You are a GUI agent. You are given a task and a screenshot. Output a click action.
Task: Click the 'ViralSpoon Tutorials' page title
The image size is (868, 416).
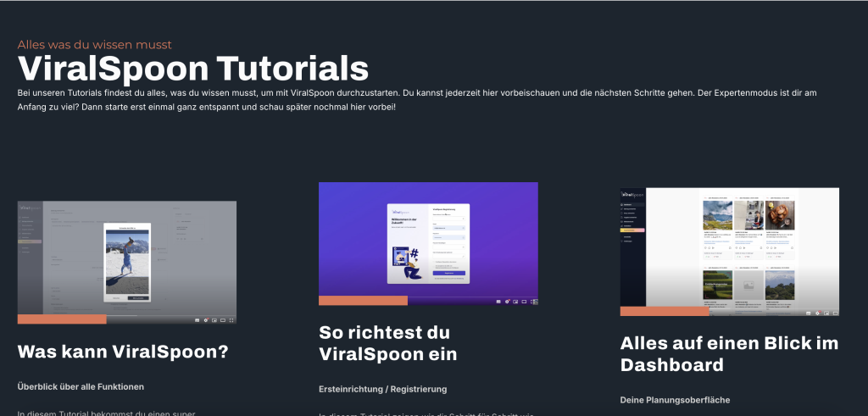193,69
